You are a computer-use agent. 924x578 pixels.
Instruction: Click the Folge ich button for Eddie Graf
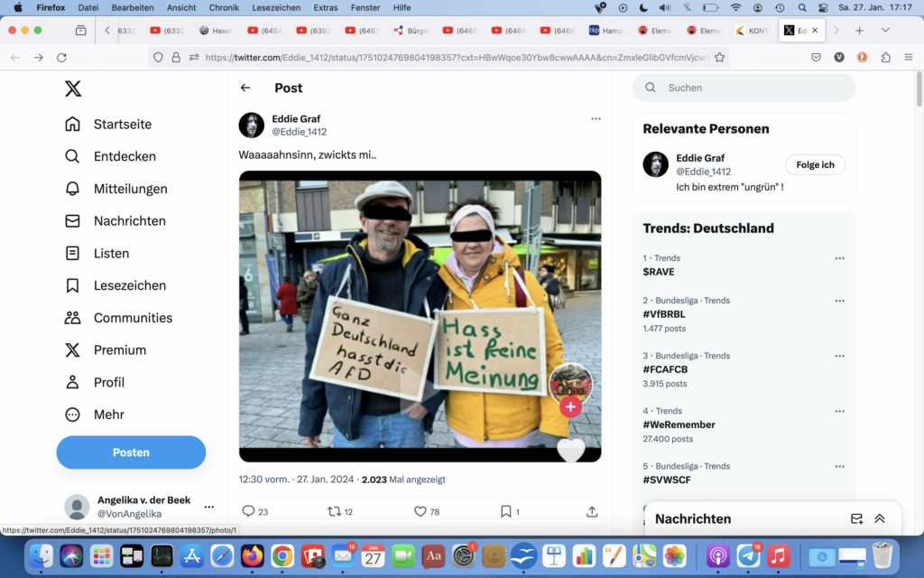tap(815, 164)
